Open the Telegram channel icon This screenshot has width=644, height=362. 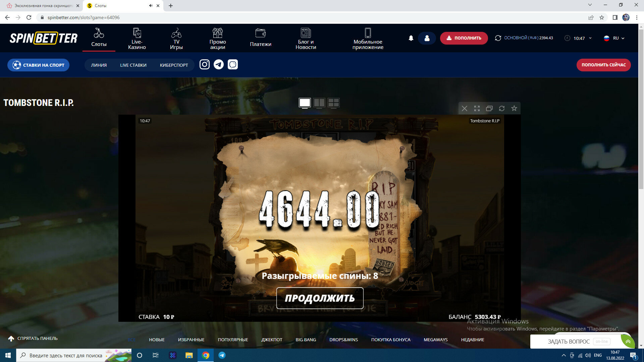pyautogui.click(x=219, y=64)
